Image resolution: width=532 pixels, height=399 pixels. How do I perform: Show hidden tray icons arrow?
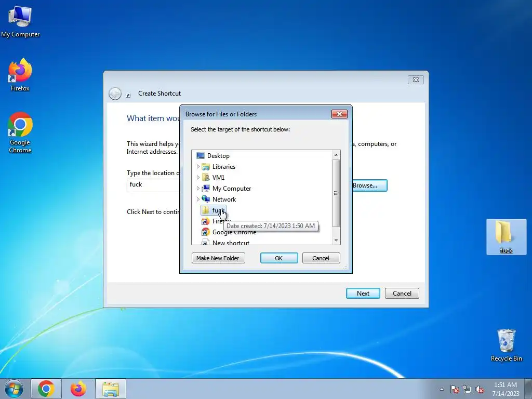(x=442, y=389)
